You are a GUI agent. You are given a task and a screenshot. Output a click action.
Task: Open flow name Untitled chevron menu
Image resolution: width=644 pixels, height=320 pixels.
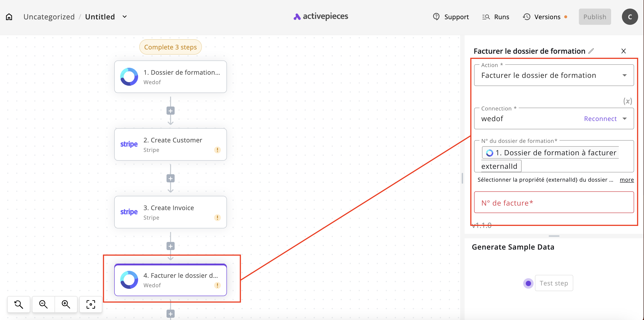click(x=125, y=17)
